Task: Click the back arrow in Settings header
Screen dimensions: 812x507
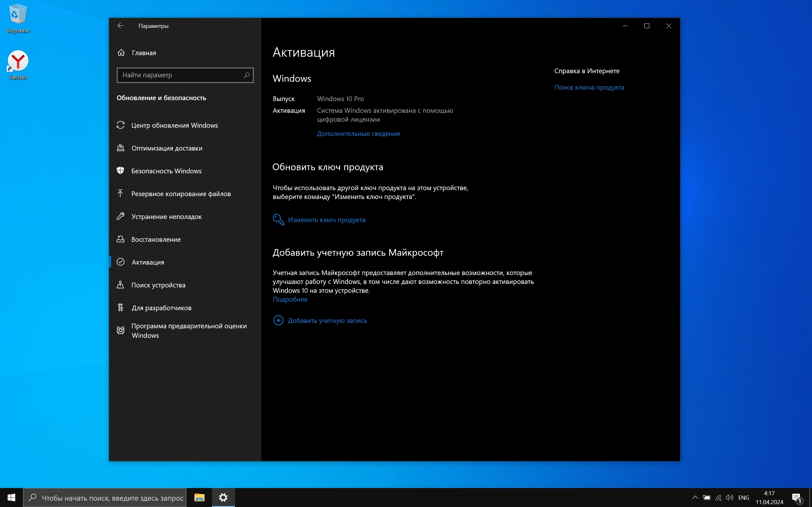Action: 121,26
